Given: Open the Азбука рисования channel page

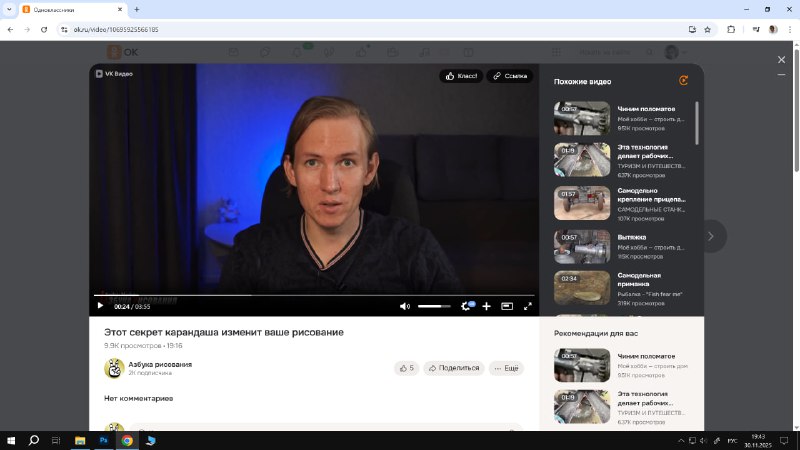Looking at the screenshot, I should (x=160, y=364).
